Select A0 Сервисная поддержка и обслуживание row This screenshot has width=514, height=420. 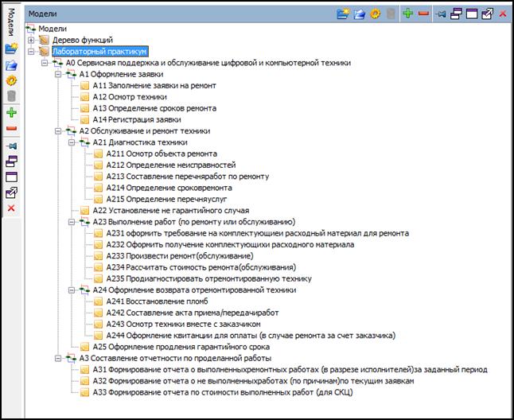click(x=208, y=63)
